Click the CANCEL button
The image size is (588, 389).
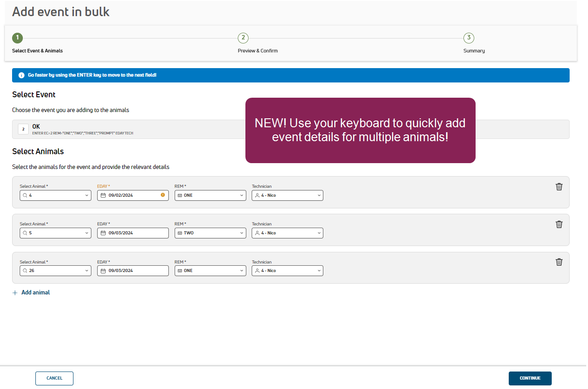point(54,378)
